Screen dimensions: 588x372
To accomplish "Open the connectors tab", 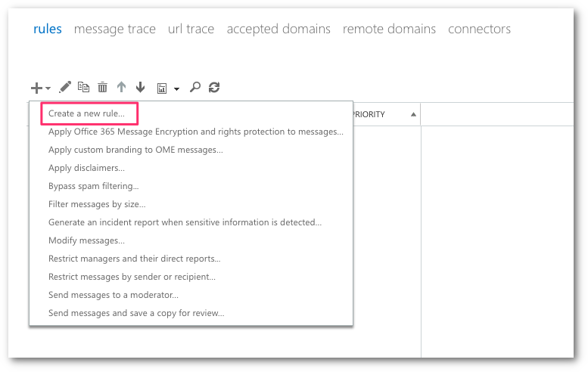I will (x=479, y=29).
